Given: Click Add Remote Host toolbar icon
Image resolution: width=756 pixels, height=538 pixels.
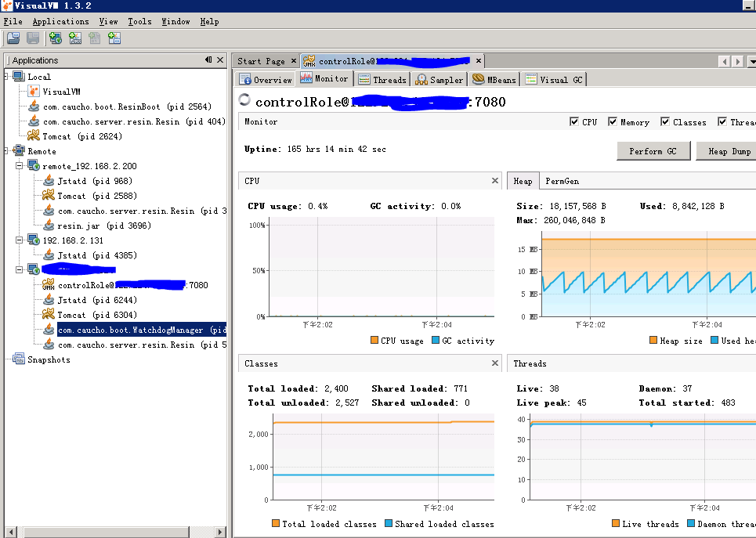Looking at the screenshot, I should point(56,38).
